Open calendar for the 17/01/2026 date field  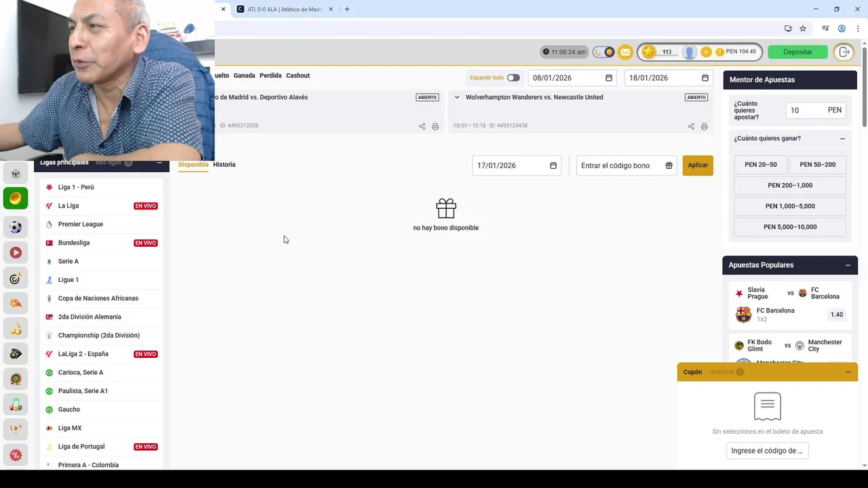click(x=553, y=165)
